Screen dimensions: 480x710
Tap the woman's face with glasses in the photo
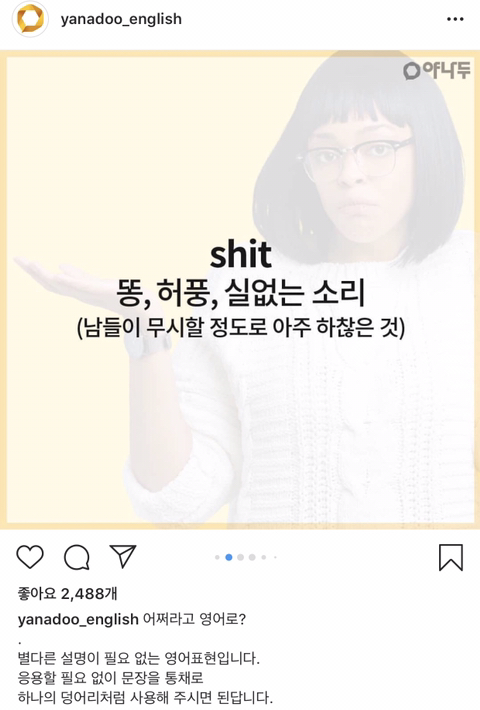tap(358, 170)
